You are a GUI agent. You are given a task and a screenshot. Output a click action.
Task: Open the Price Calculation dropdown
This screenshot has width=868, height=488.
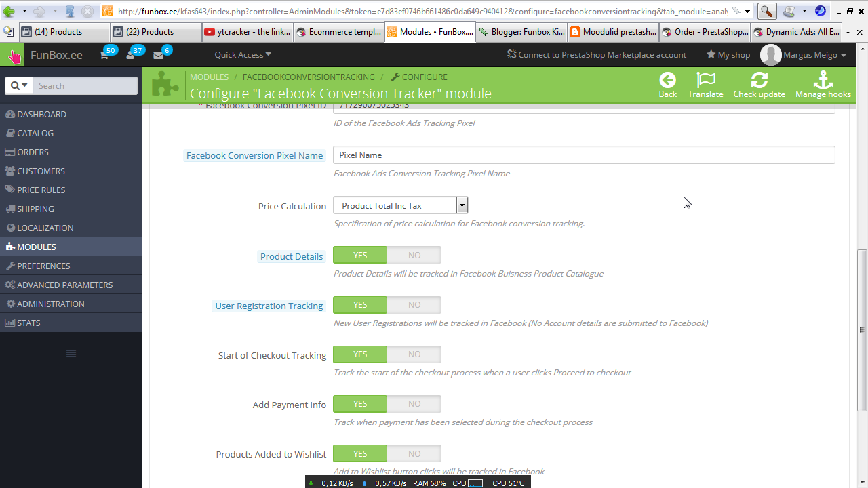coord(400,205)
